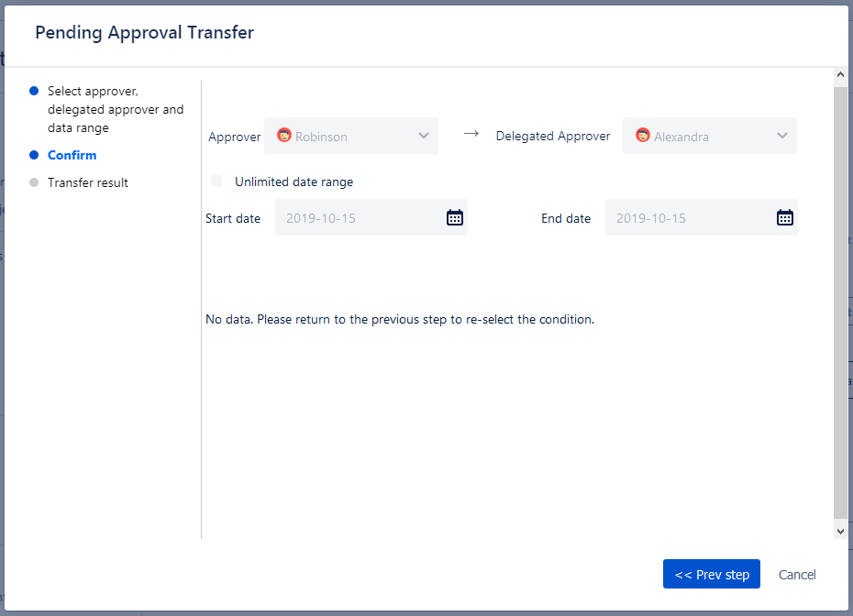The width and height of the screenshot is (853, 616).
Task: Open the End date calendar picker icon
Action: pos(785,217)
